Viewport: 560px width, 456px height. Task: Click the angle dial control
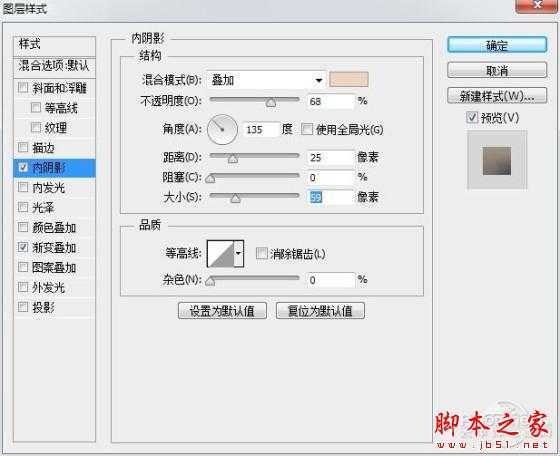[x=222, y=129]
